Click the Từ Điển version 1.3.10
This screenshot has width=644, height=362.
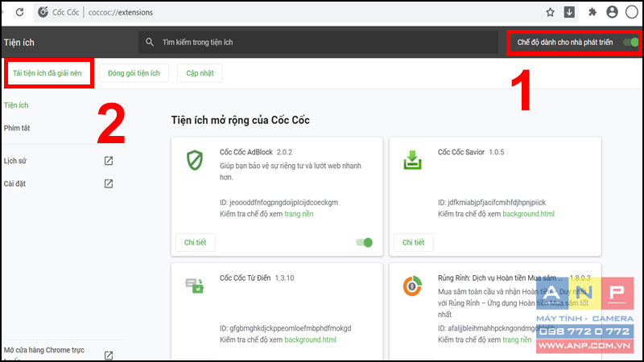(x=284, y=278)
